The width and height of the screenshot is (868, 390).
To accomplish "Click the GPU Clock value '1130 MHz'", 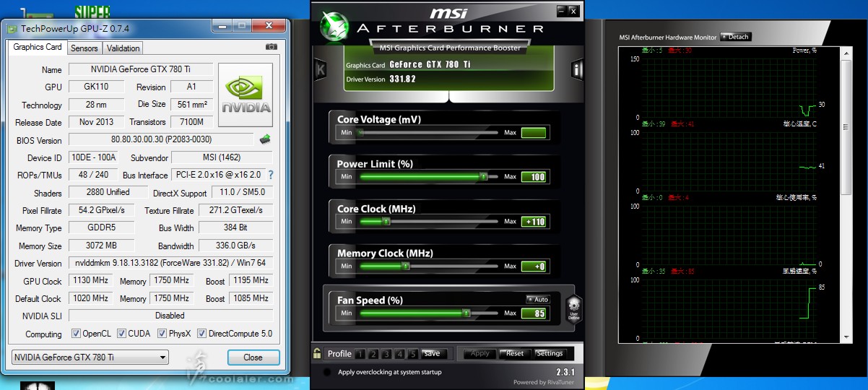I will tap(90, 280).
